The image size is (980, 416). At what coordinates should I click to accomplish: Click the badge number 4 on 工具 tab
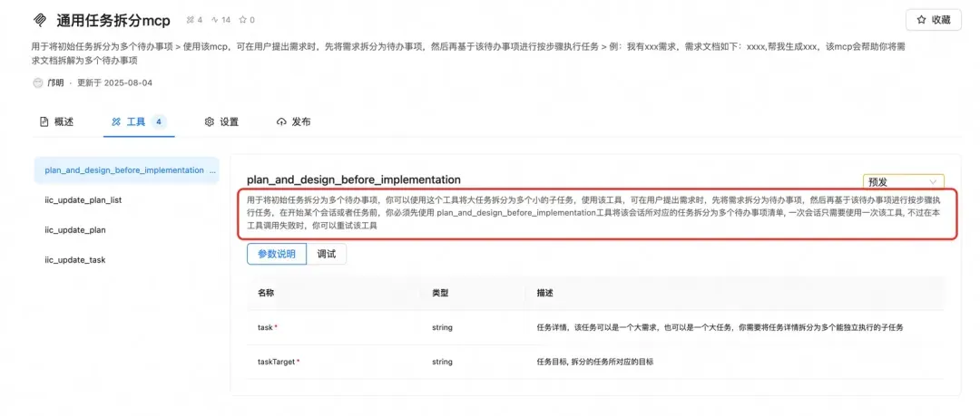tap(159, 121)
